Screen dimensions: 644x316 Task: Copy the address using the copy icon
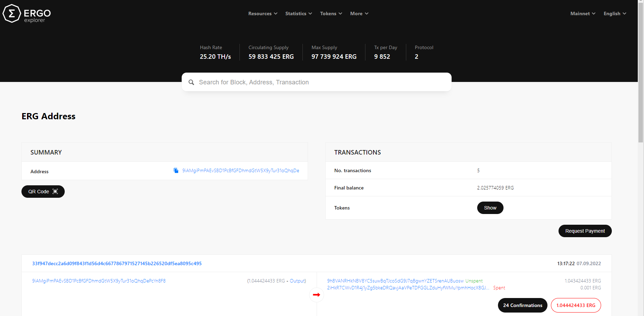[176, 170]
